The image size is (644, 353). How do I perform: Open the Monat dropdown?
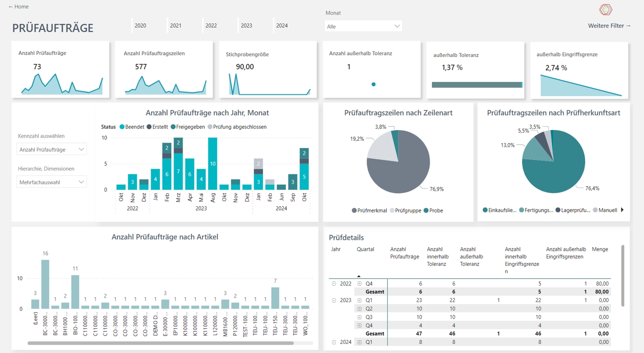363,26
